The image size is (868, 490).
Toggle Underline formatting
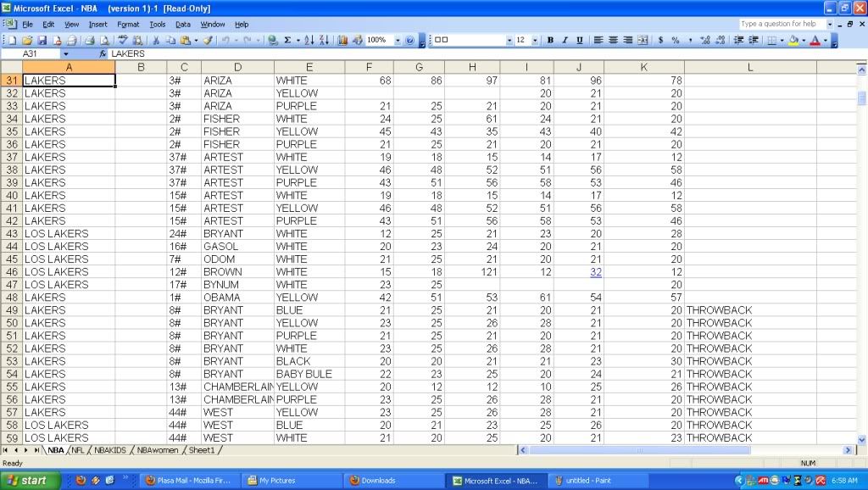click(x=580, y=41)
